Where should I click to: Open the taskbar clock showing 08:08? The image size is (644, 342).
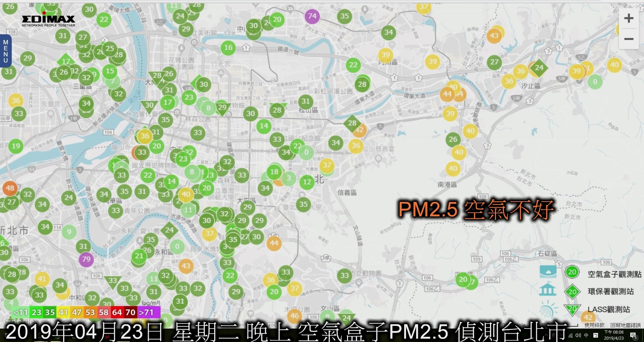[614, 335]
